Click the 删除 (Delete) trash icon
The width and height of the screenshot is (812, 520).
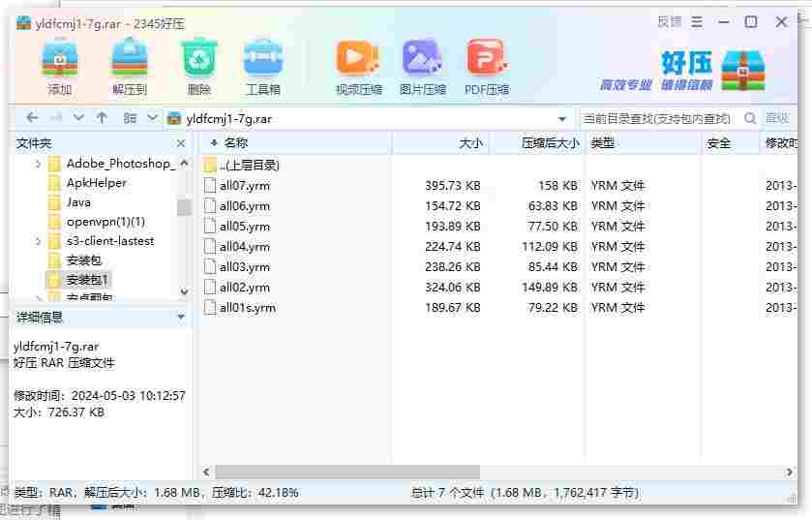[198, 66]
